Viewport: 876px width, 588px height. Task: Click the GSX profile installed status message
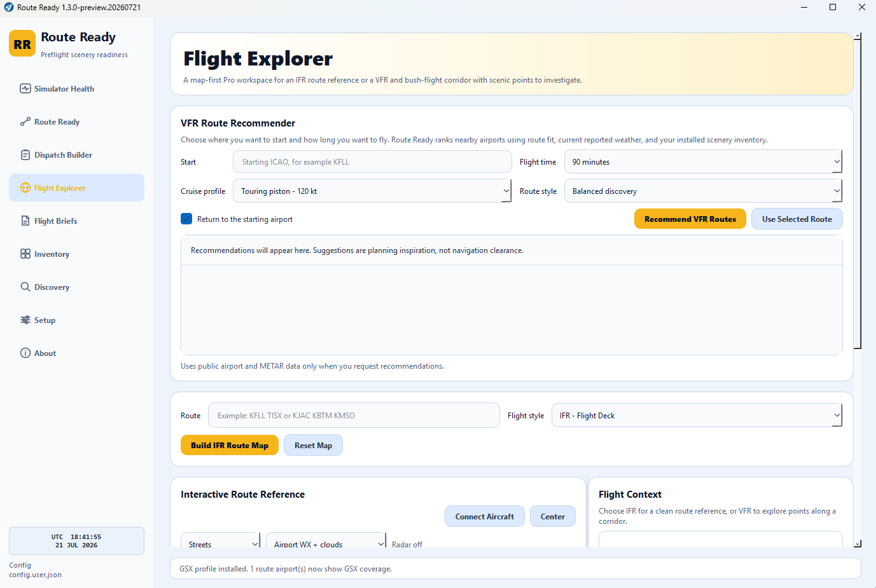pos(286,569)
